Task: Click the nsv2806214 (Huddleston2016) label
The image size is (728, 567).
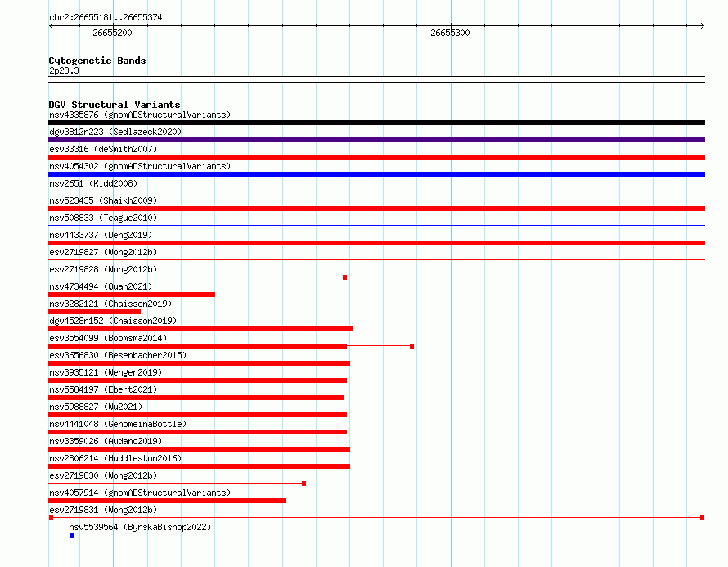Action: point(115,458)
